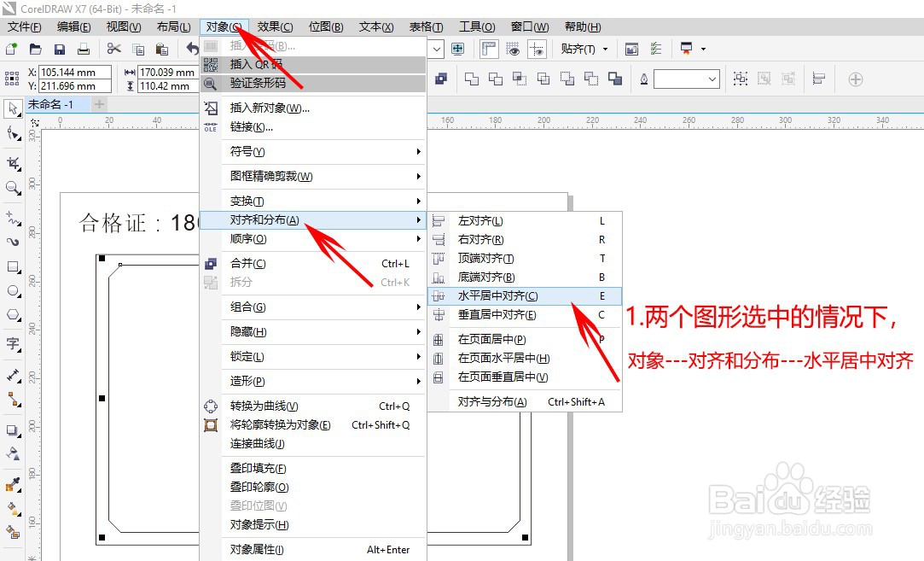
Task: Open the application launcher dropdown arrow
Action: (703, 49)
